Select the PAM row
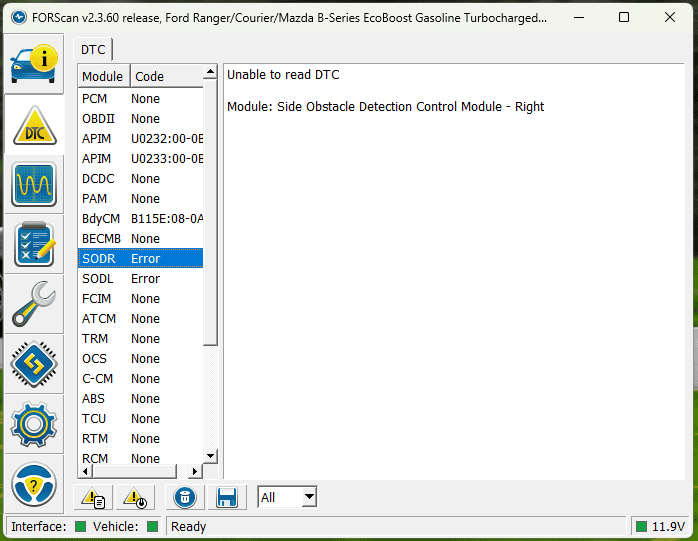The width and height of the screenshot is (698, 541). click(141, 199)
